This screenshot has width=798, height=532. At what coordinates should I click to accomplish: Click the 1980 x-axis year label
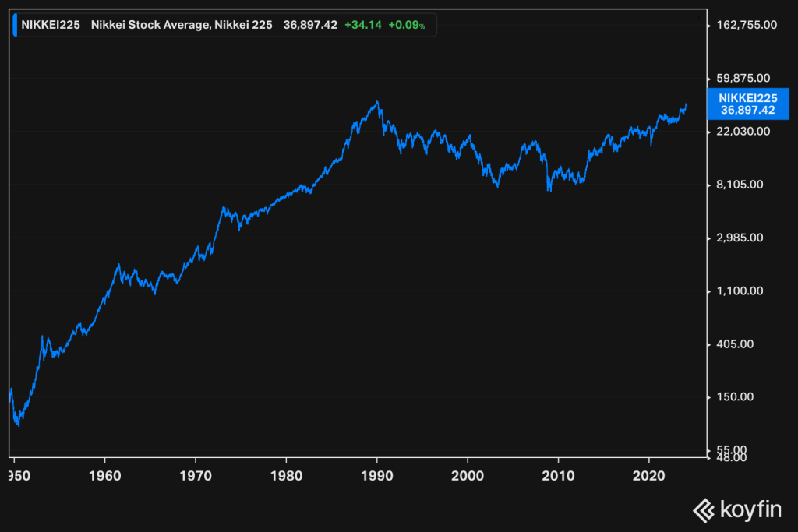[x=287, y=474]
